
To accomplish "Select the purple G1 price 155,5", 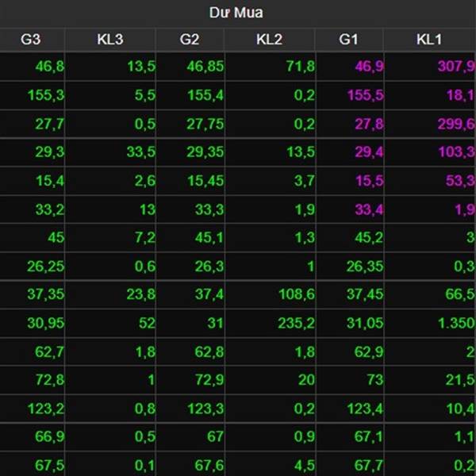I will pos(365,95).
